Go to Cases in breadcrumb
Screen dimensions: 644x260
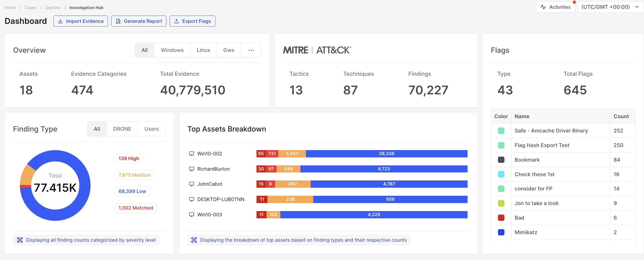point(30,8)
